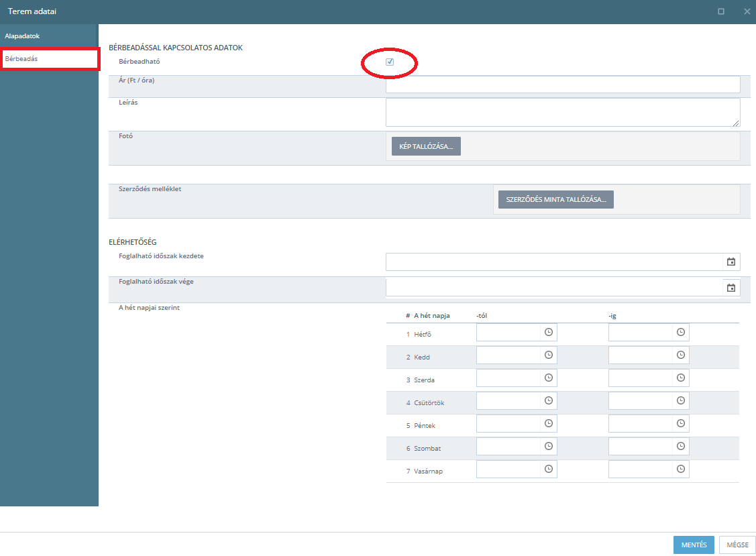Toggle the Bérbeadható checkbox
Screen dimensions: 756x556
pyautogui.click(x=390, y=62)
